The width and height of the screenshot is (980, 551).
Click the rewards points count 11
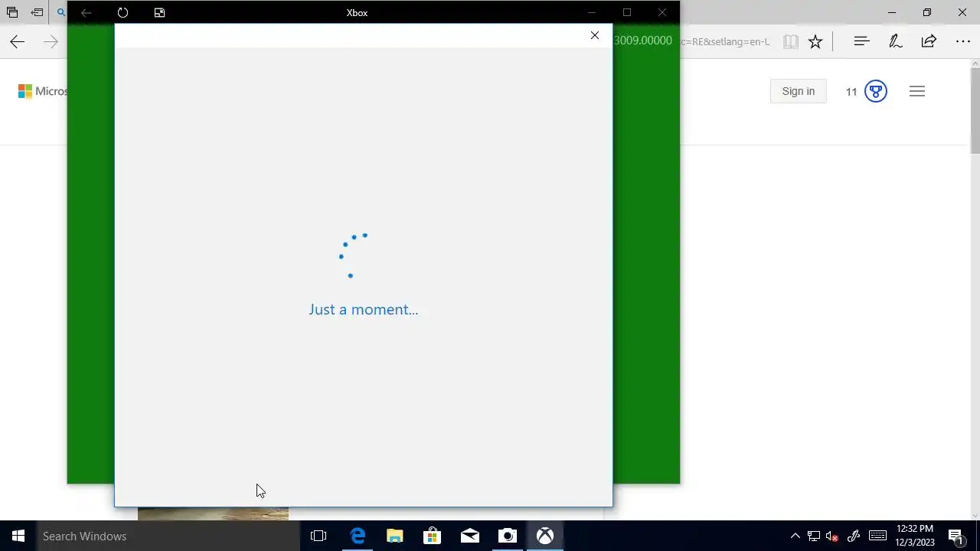[x=851, y=92]
